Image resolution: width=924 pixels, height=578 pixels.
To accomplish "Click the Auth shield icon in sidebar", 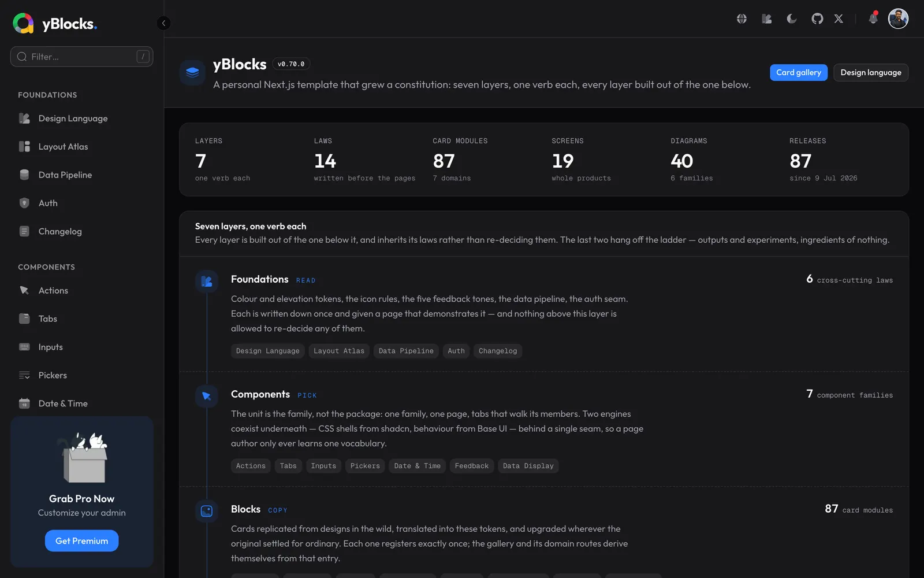I will click(24, 203).
